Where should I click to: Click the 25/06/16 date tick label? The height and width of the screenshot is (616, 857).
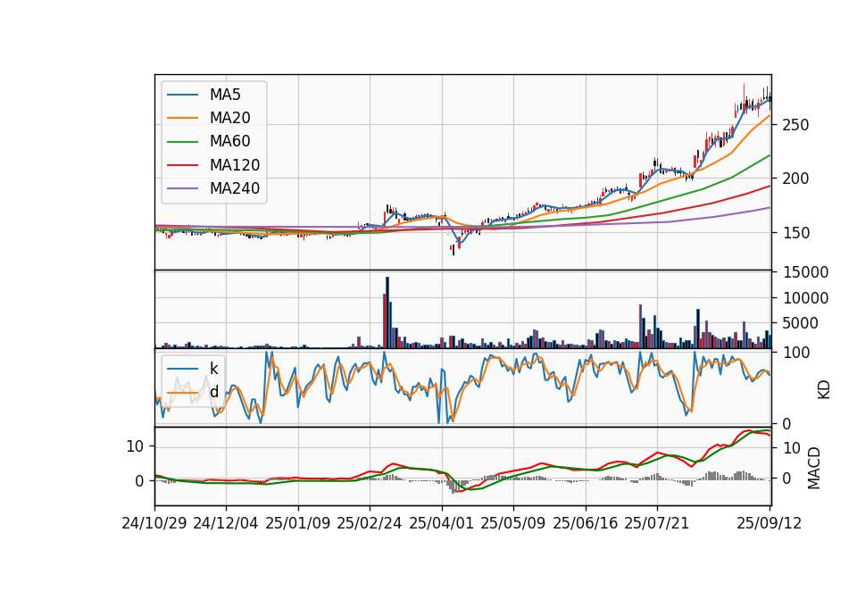(586, 523)
